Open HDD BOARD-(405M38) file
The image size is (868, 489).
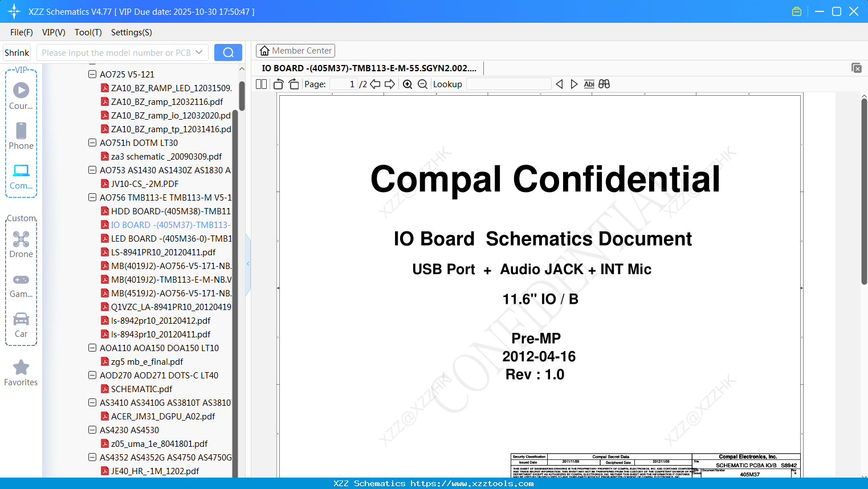pos(171,211)
